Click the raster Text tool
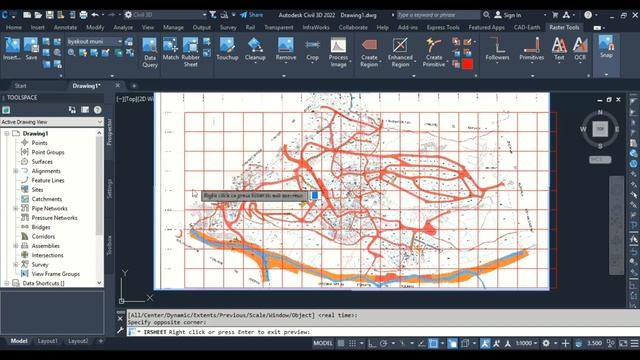640x360 pixels. pyautogui.click(x=559, y=49)
